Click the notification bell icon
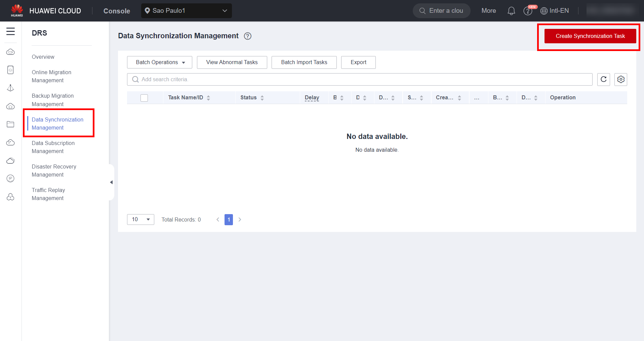The height and width of the screenshot is (341, 644). (x=511, y=11)
